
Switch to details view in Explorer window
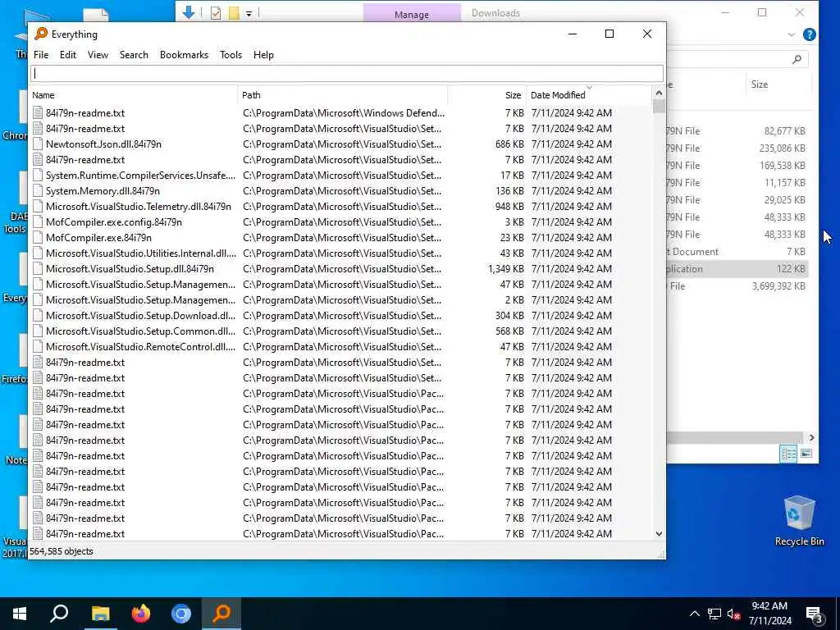click(788, 454)
